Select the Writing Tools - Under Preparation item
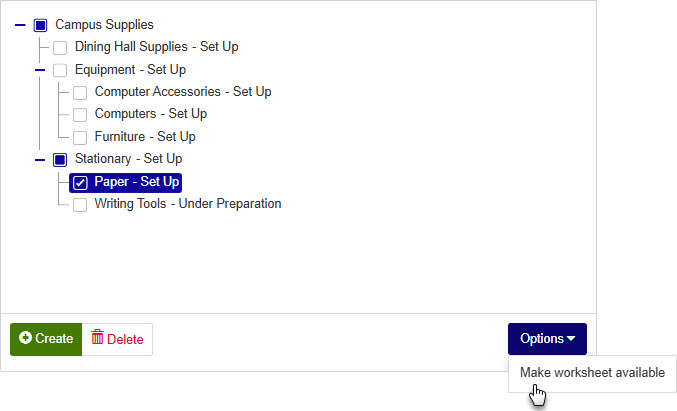 click(x=187, y=204)
